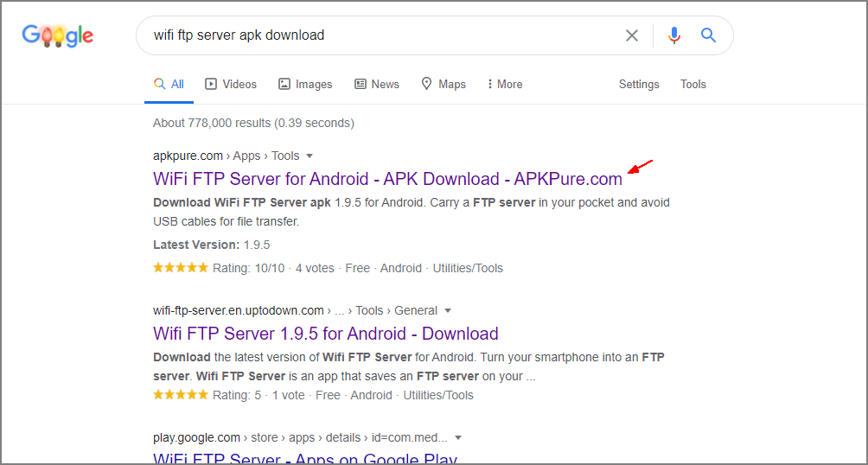Expand arrow next to play.google.com breadcrumb

(458, 438)
